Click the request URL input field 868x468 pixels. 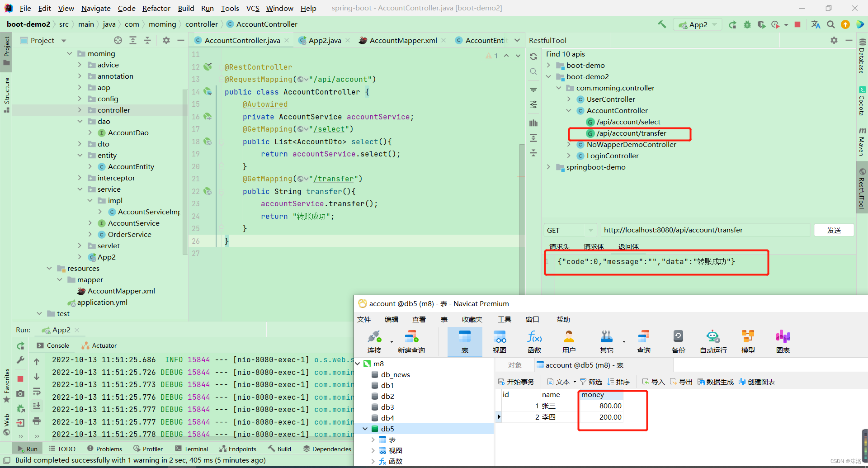(704, 230)
